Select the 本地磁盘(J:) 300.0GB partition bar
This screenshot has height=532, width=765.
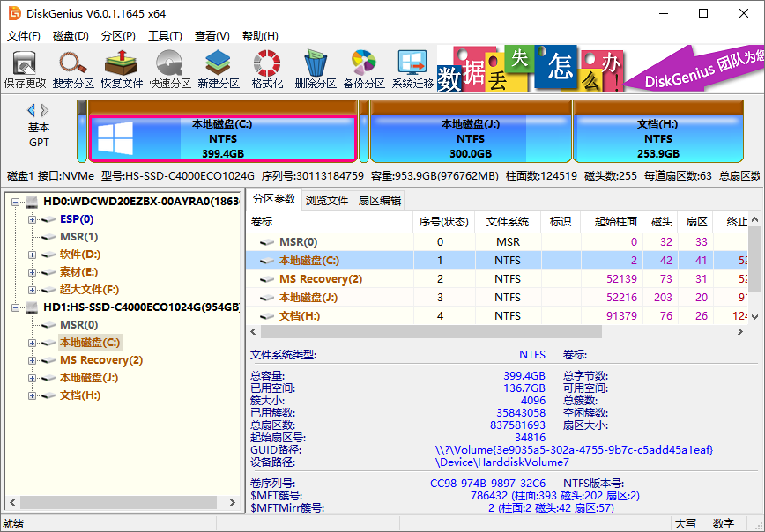click(471, 131)
